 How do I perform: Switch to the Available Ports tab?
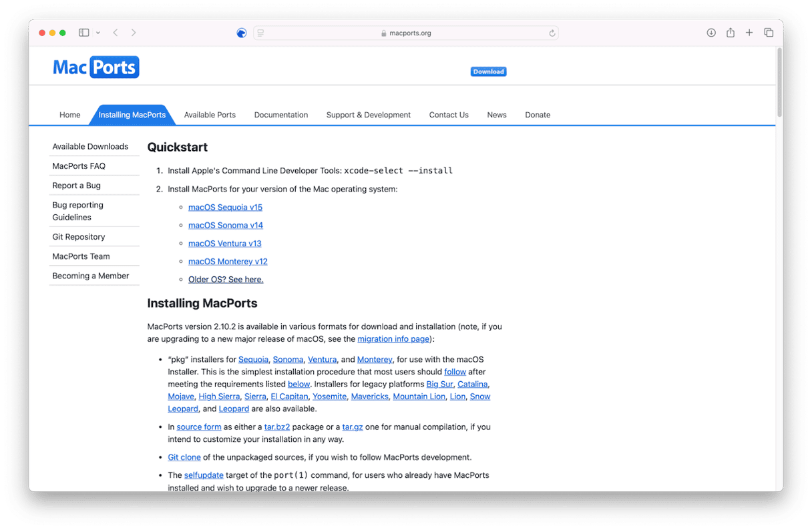point(210,115)
